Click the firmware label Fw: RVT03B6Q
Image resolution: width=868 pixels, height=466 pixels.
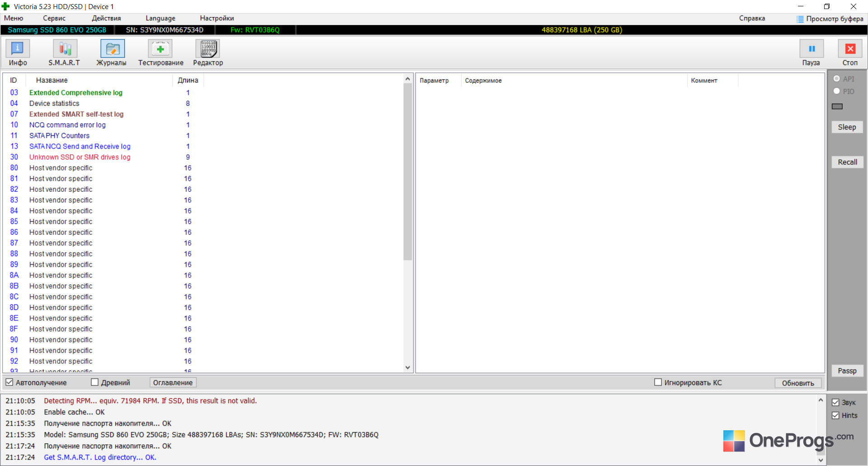coord(255,30)
